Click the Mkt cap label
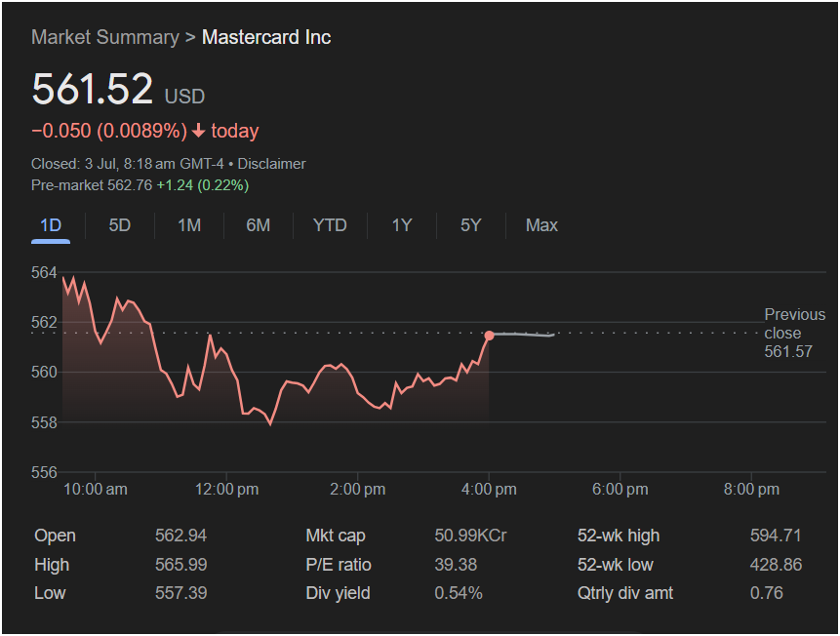Viewport: 840px width, 636px height. (336, 536)
